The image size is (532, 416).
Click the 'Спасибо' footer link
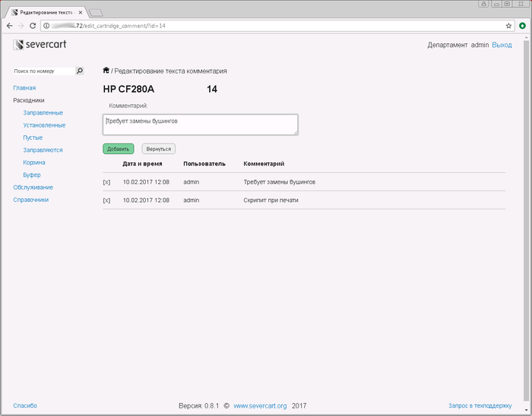(25, 406)
